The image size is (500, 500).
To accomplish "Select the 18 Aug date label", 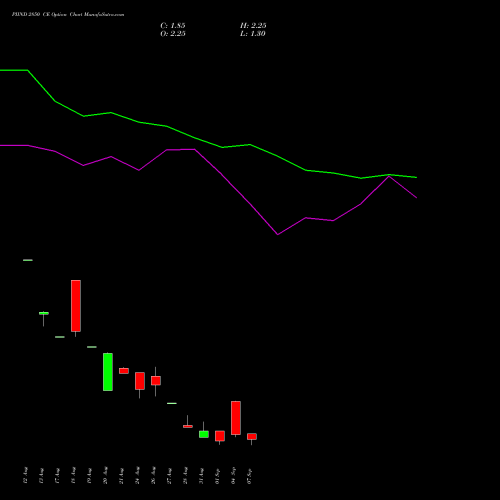I will tap(74, 475).
